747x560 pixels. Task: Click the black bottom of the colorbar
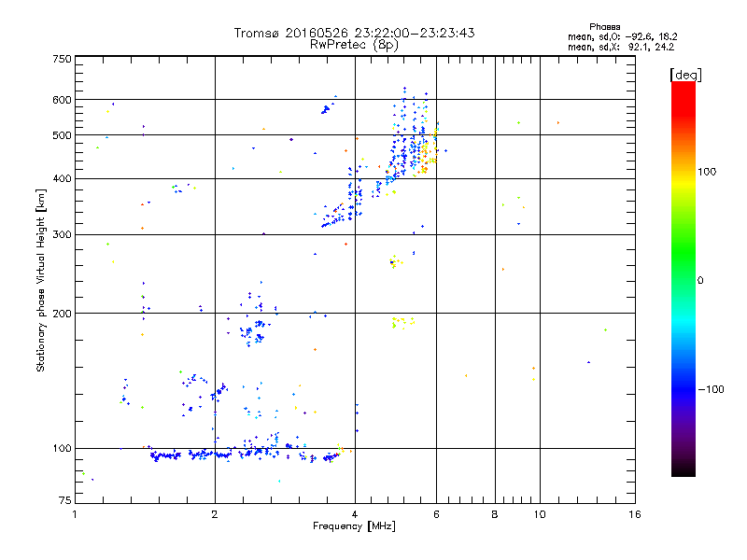pos(684,469)
